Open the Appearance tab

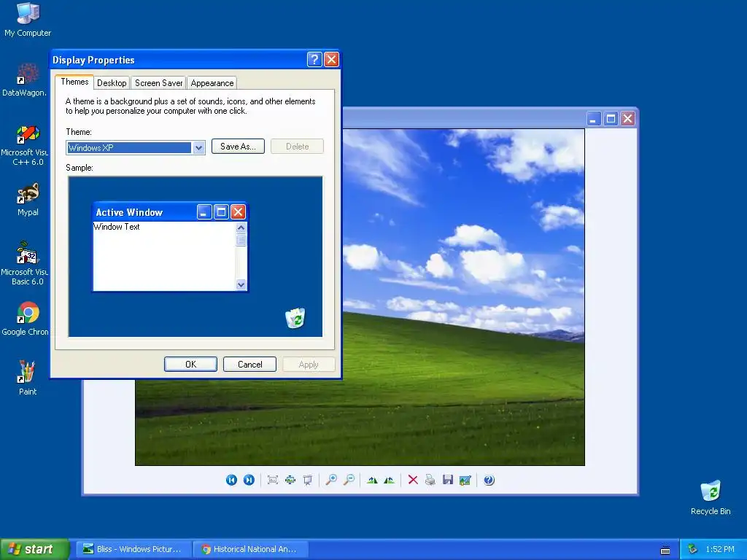[212, 83]
